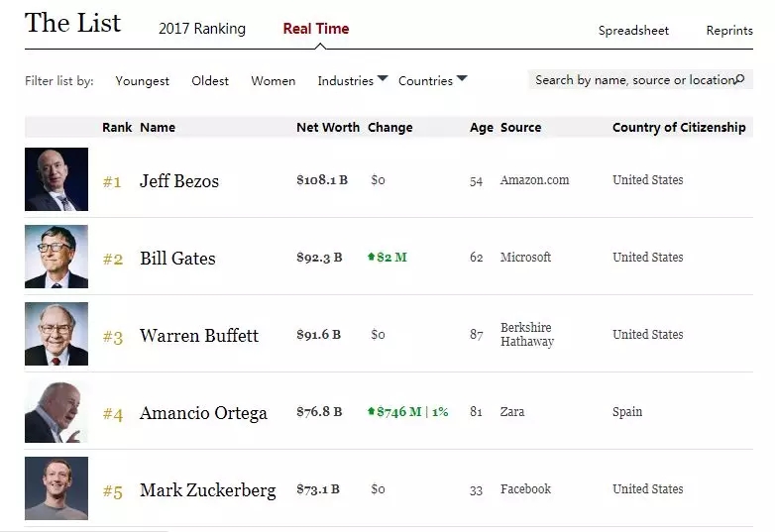Sort by the Age column header
The height and width of the screenshot is (532, 775).
pos(481,128)
